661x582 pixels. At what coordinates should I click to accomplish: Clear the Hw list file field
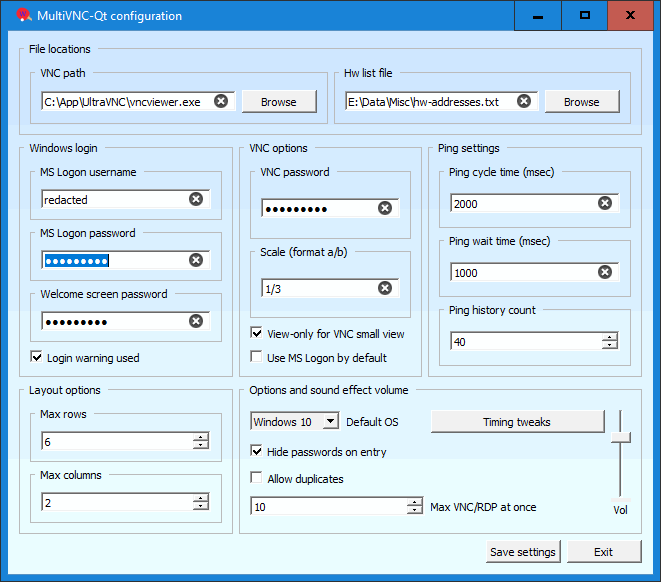point(524,101)
